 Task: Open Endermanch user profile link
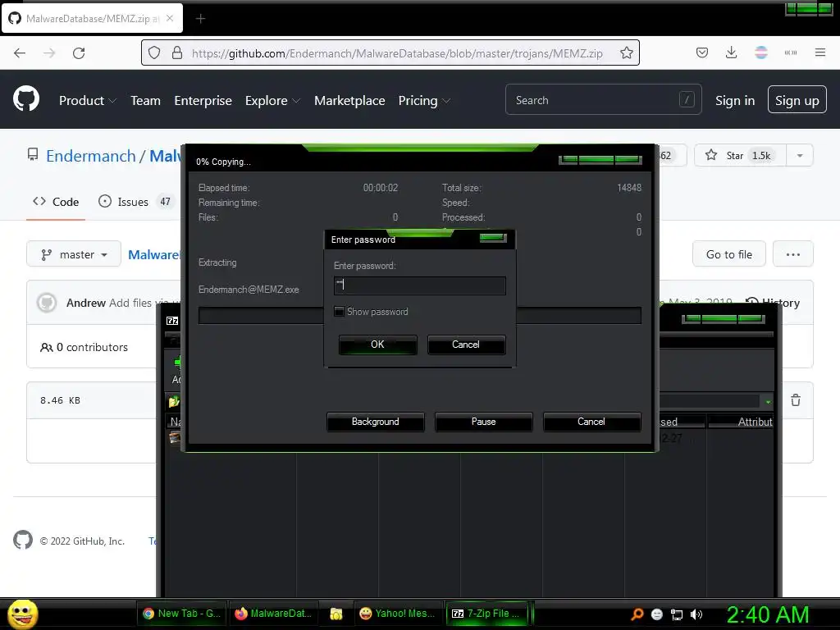90,156
